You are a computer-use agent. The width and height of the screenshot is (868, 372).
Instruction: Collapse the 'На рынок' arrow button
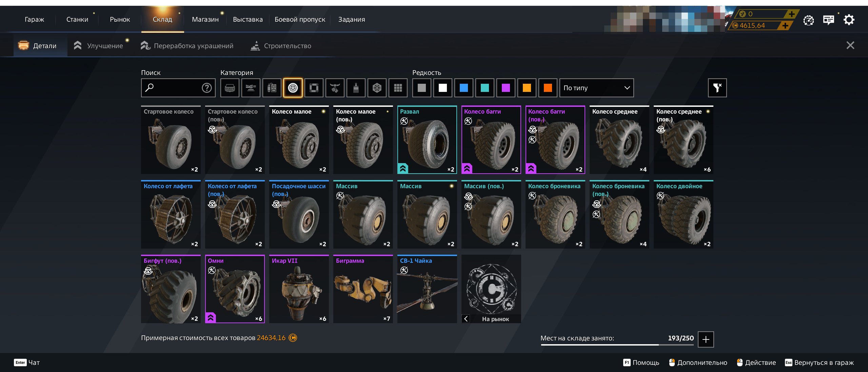click(466, 319)
